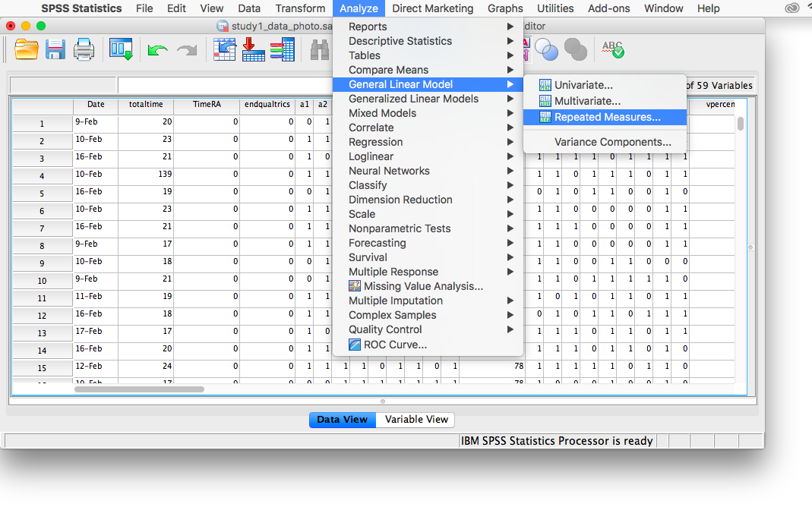
Task: Select Variance Components from the submenu
Action: click(x=605, y=142)
